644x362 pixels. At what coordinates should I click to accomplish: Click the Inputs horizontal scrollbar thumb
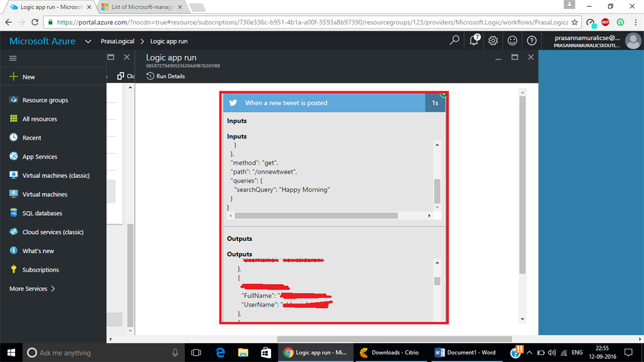[x=316, y=215]
